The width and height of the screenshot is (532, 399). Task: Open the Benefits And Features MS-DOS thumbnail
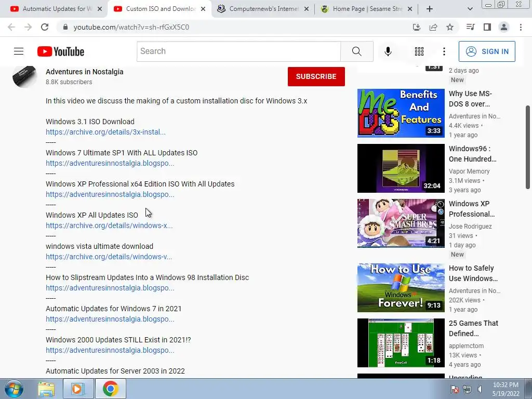(401, 113)
